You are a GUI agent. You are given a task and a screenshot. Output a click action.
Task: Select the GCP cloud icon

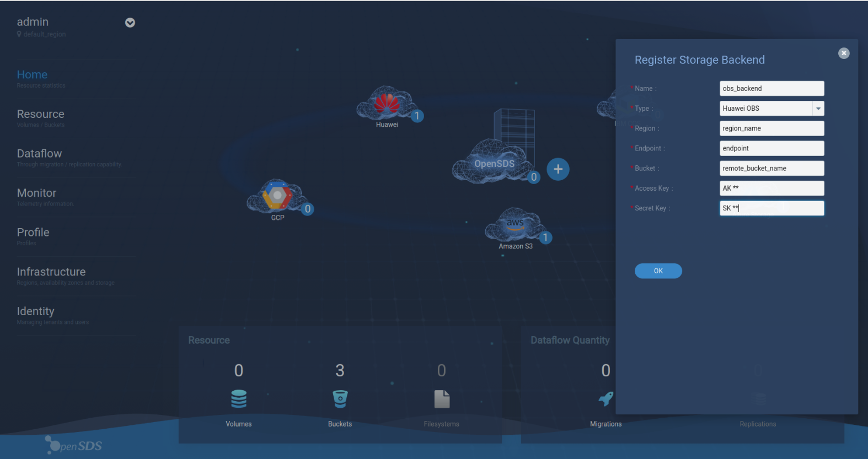(277, 197)
